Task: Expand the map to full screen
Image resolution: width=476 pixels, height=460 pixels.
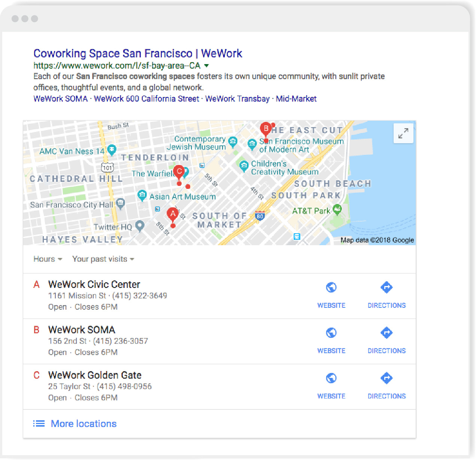Action: pos(403,133)
